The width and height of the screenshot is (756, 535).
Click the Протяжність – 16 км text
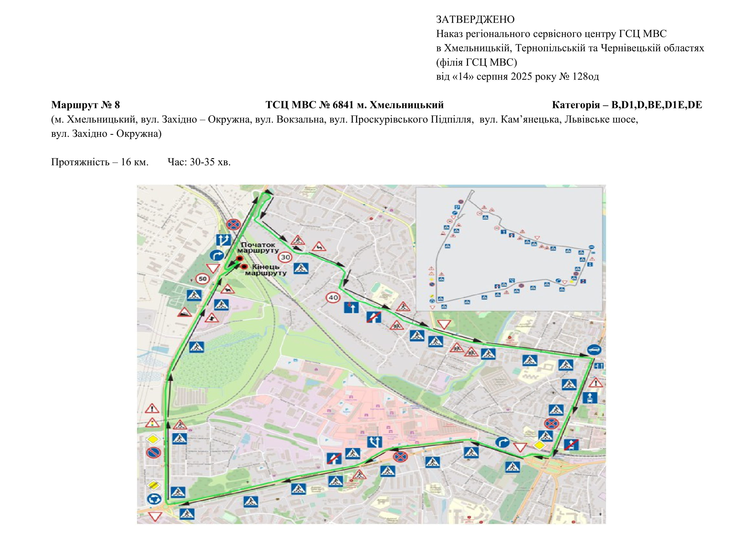pyautogui.click(x=100, y=162)
